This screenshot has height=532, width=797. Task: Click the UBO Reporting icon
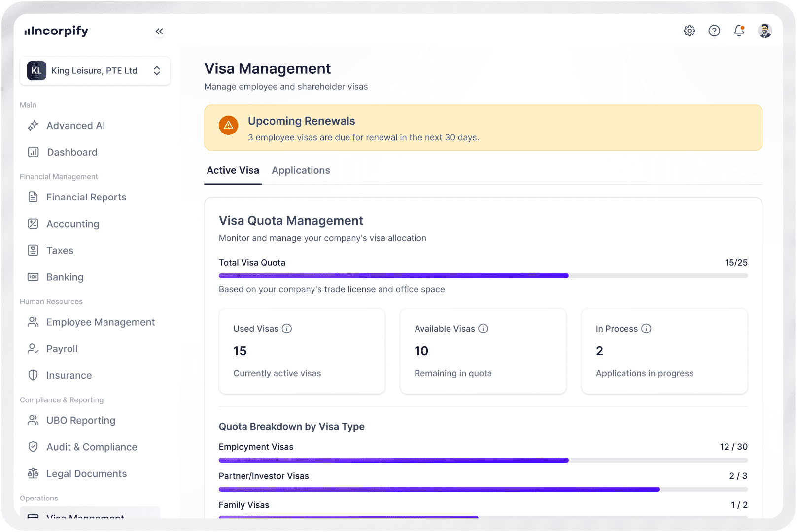click(x=33, y=420)
